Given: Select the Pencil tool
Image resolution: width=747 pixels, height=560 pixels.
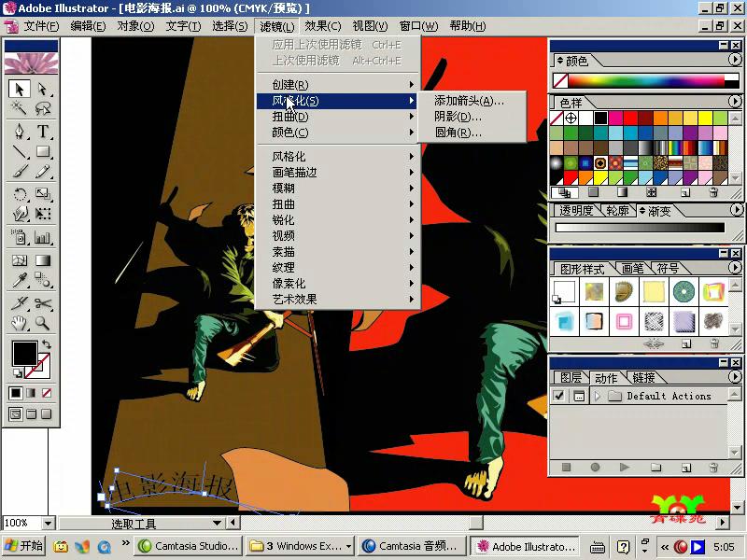Looking at the screenshot, I should (x=43, y=171).
